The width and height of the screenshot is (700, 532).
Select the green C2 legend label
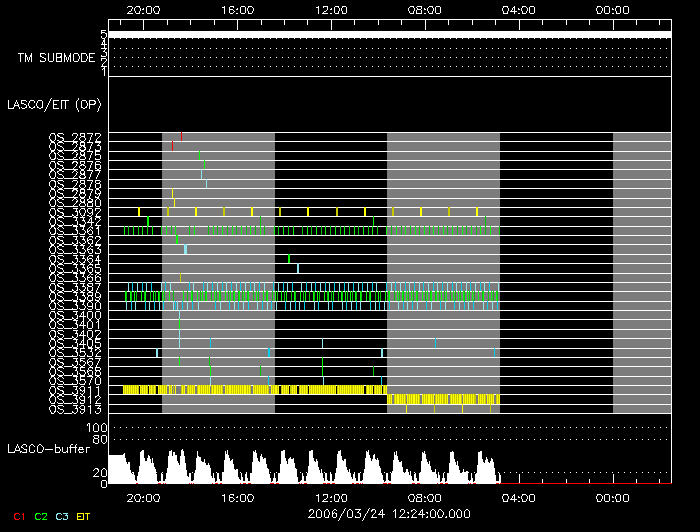click(x=41, y=515)
